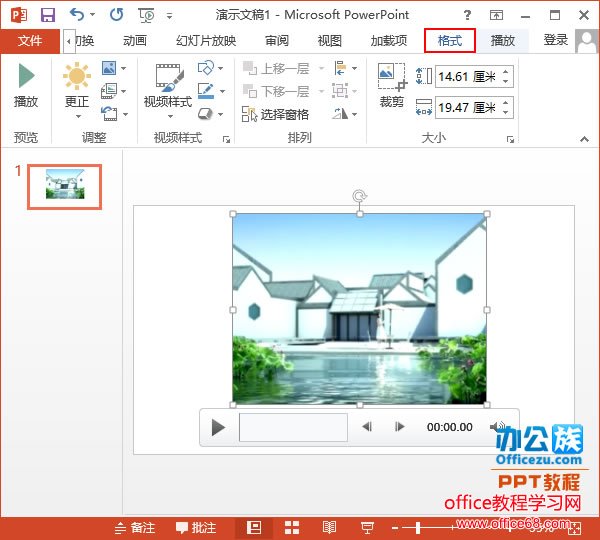Switch to the 视图 tab
Screen dimensions: 600x540
tap(329, 41)
